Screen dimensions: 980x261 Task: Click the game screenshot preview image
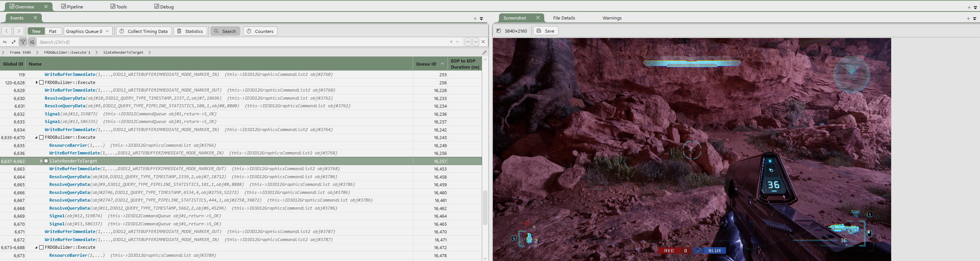tap(692, 149)
